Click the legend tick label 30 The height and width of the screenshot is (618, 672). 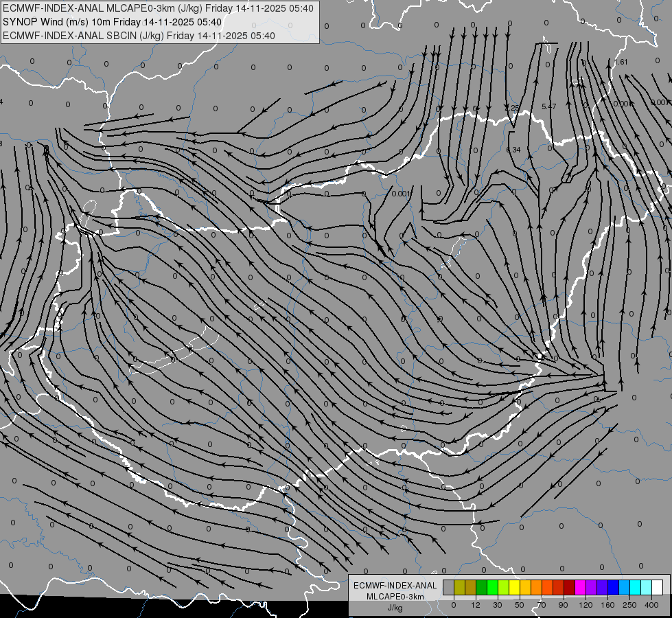(498, 605)
